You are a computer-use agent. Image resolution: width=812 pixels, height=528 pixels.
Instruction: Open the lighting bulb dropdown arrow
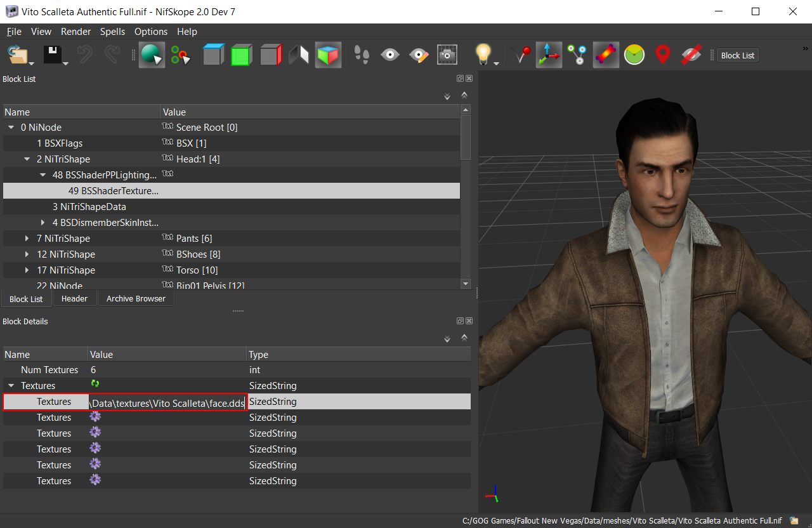coord(497,62)
